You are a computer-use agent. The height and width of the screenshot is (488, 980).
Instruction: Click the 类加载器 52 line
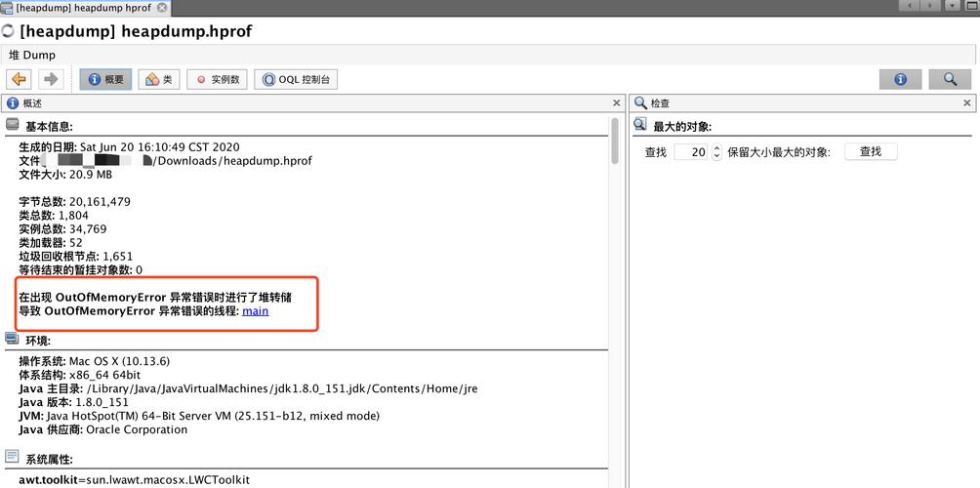pyautogui.click(x=51, y=242)
